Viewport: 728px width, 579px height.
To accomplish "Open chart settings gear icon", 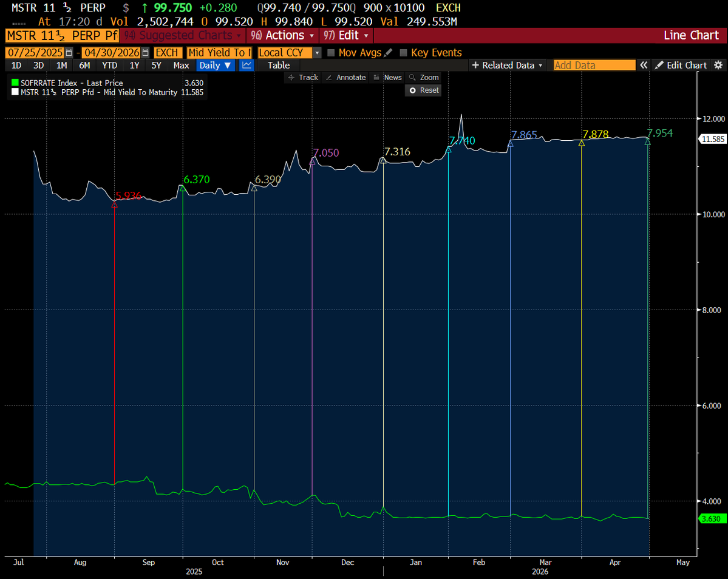I will pos(718,66).
